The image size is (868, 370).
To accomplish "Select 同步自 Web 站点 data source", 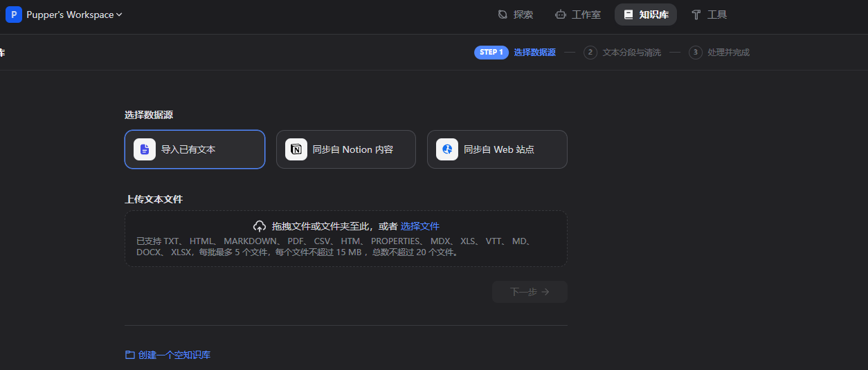I will tap(497, 149).
